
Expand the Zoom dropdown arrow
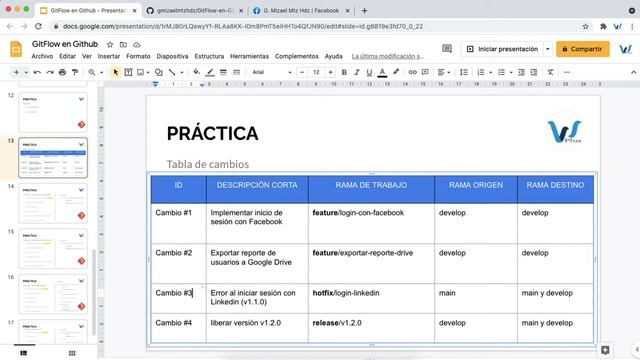pyautogui.click(x=101, y=72)
